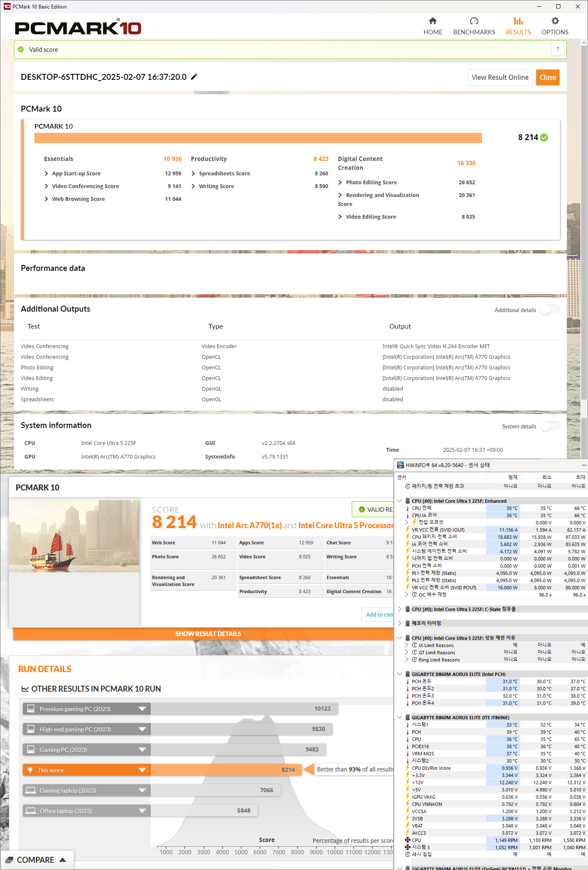Click the green valid score checkmark icon
The width and height of the screenshot is (588, 870).
[x=21, y=50]
